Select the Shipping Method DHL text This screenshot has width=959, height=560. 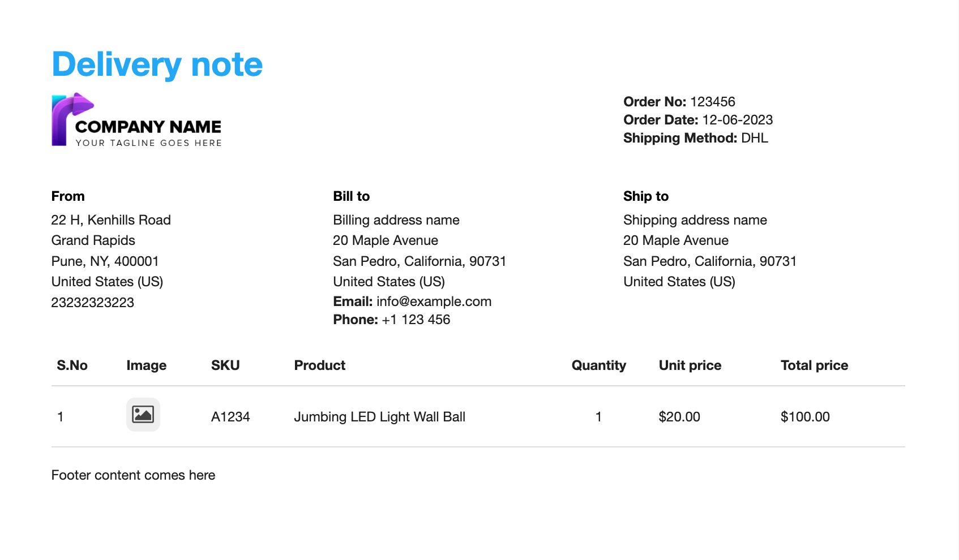(x=754, y=138)
